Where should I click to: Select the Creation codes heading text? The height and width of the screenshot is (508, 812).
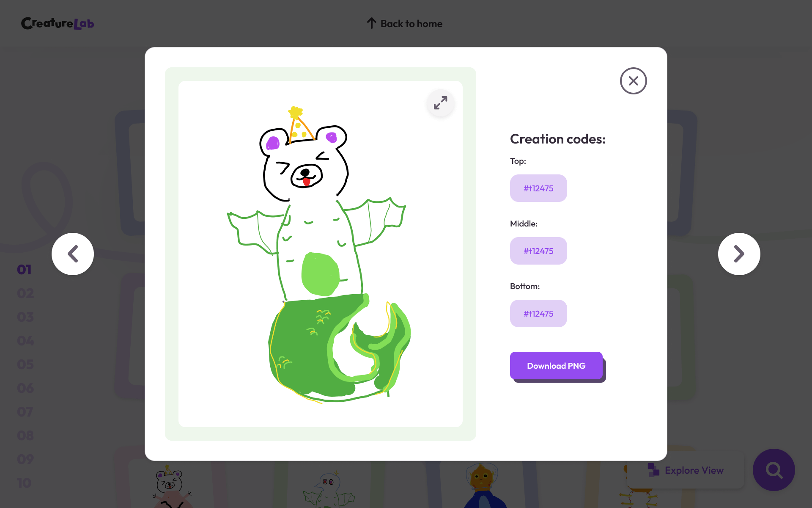pos(558,139)
